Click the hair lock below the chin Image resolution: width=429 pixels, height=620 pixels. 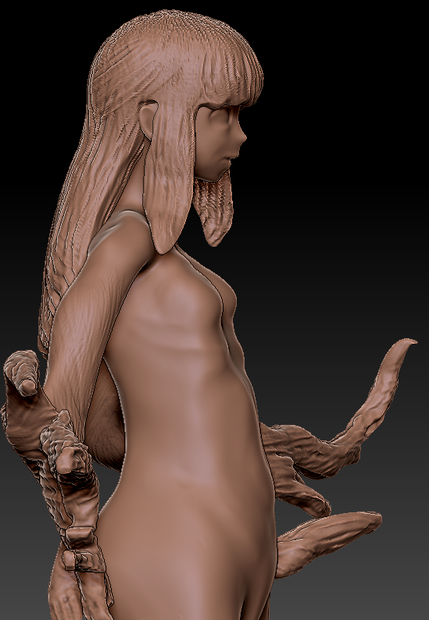tap(214, 210)
